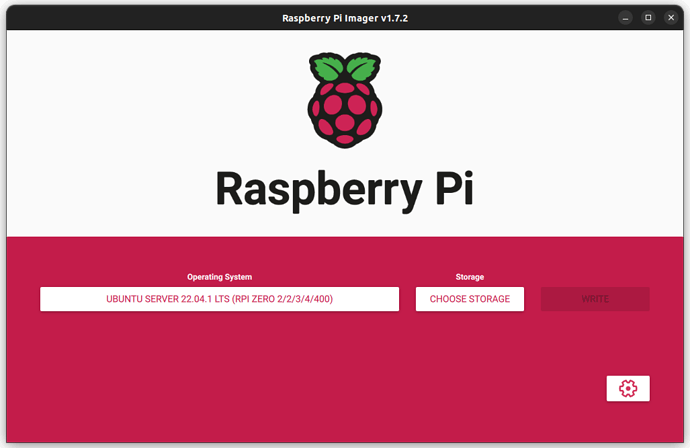Click the Choose Storage button
Viewport: 690px width, 448px height.
pos(470,299)
